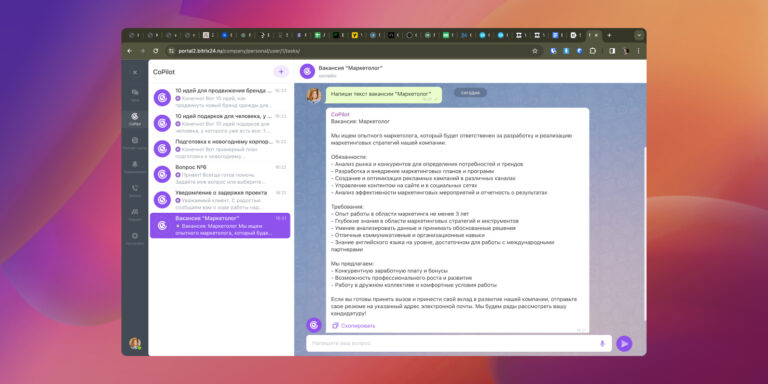Open the Chats section in the dark sidebar
768x384 pixels.
point(135,94)
